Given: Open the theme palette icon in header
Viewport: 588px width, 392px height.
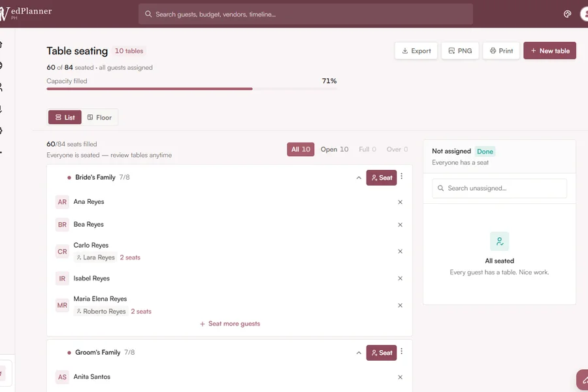Looking at the screenshot, I should click(567, 14).
